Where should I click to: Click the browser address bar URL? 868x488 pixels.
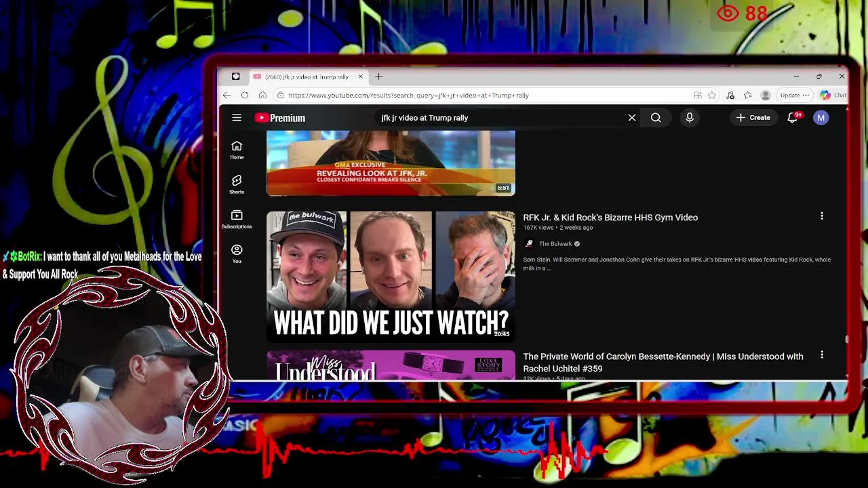[x=409, y=96]
